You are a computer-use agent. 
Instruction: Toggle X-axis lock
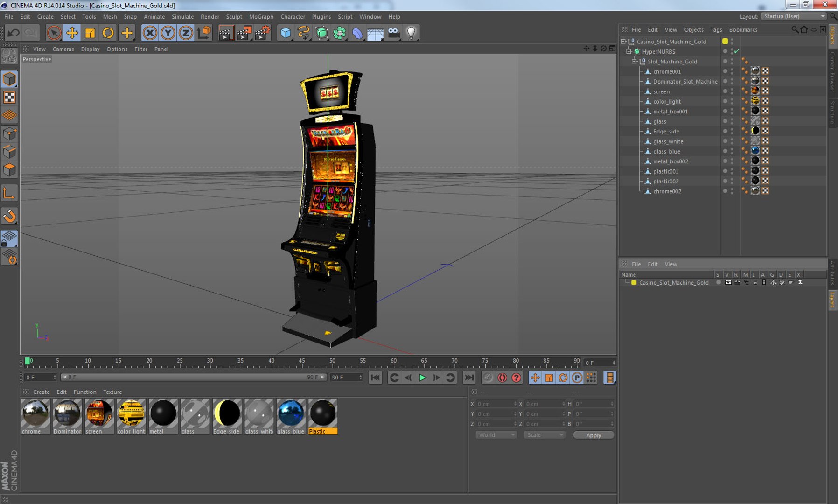click(x=150, y=33)
